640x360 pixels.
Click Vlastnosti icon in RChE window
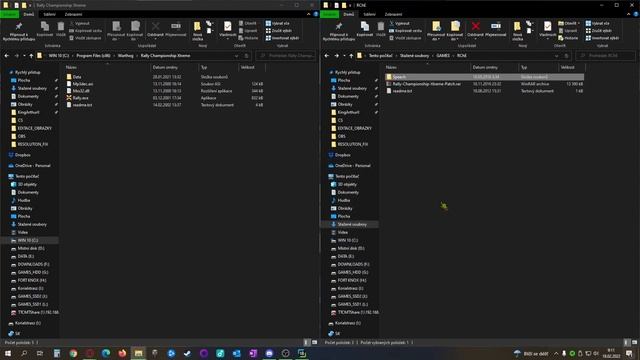click(547, 29)
